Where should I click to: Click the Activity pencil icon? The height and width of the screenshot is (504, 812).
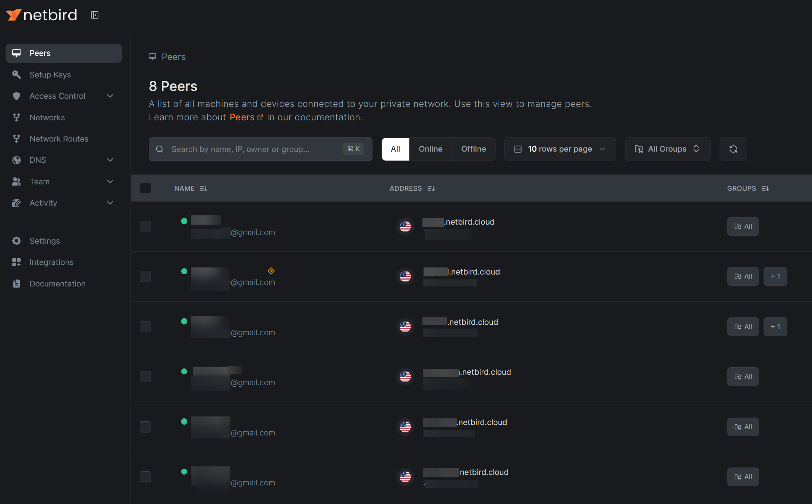tap(16, 203)
